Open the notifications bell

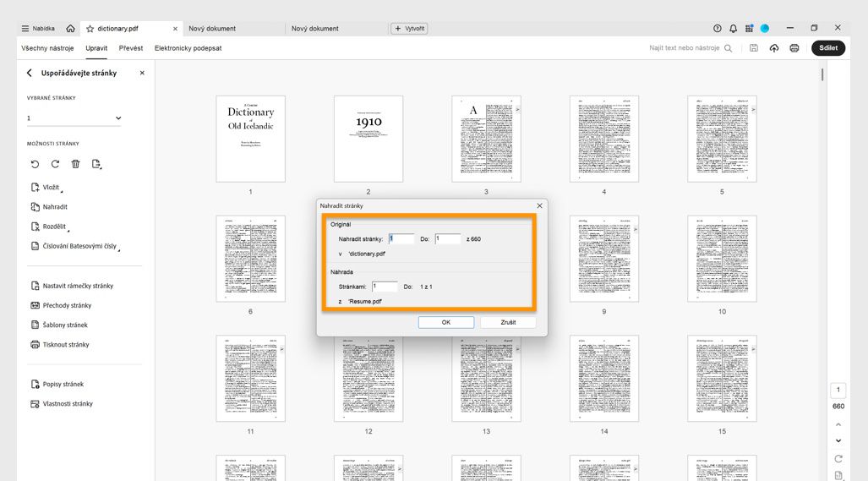coord(733,28)
